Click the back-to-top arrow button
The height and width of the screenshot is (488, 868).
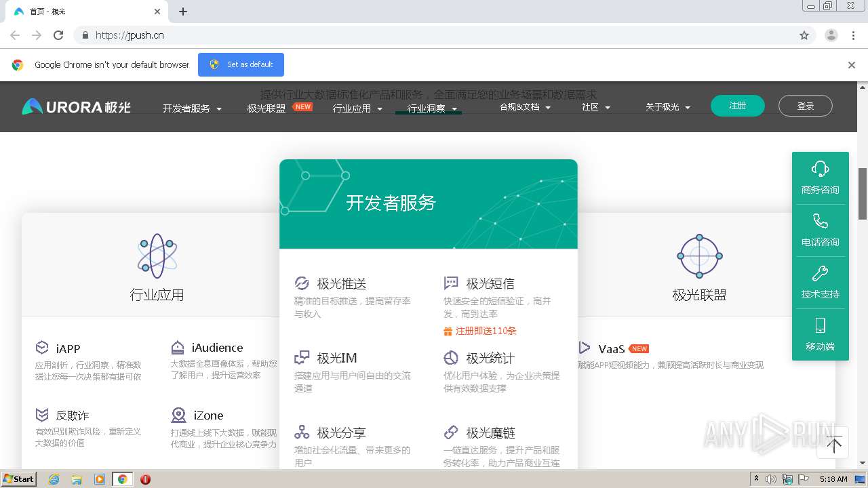click(834, 444)
